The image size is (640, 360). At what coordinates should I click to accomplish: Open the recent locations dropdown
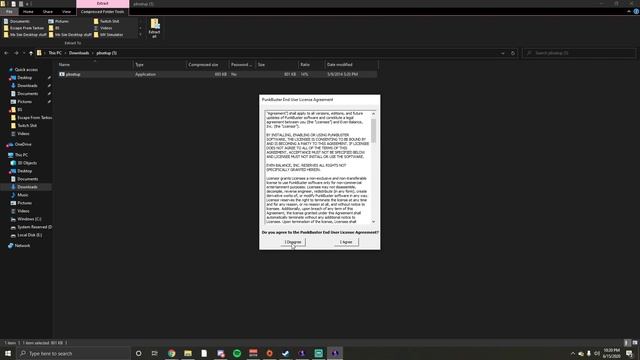point(24,53)
